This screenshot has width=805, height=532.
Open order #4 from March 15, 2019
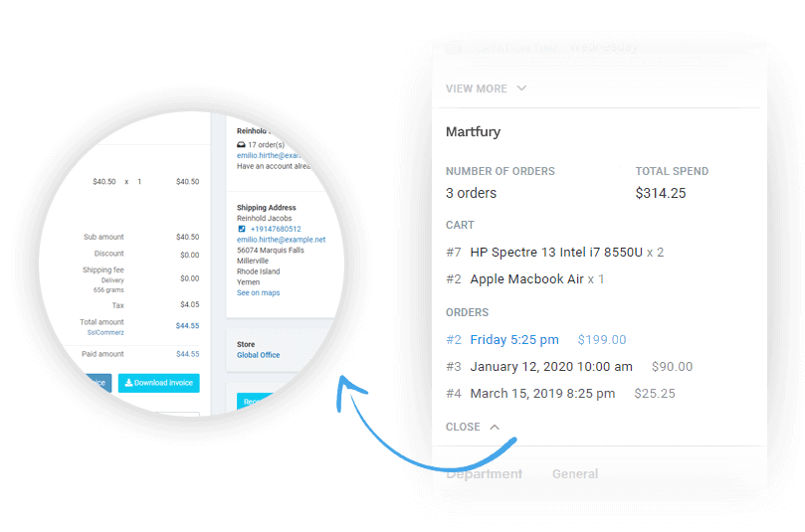click(x=542, y=394)
